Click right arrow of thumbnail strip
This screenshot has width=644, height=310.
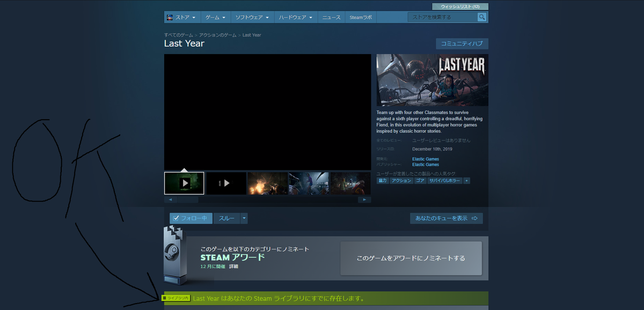pyautogui.click(x=364, y=200)
